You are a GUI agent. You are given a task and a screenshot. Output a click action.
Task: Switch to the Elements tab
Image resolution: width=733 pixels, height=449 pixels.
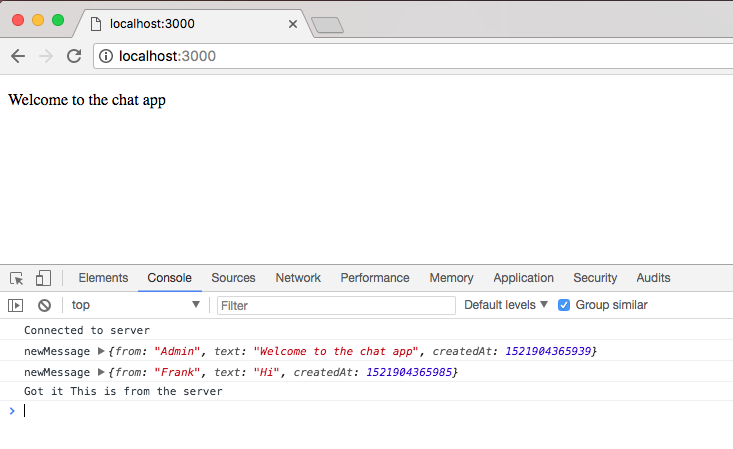pyautogui.click(x=103, y=278)
